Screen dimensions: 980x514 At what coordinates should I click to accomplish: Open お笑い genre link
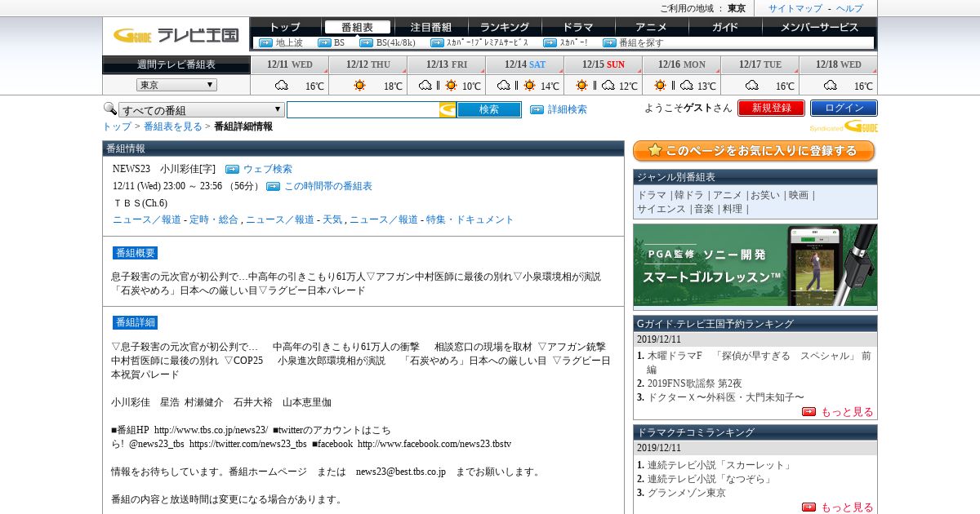764,195
